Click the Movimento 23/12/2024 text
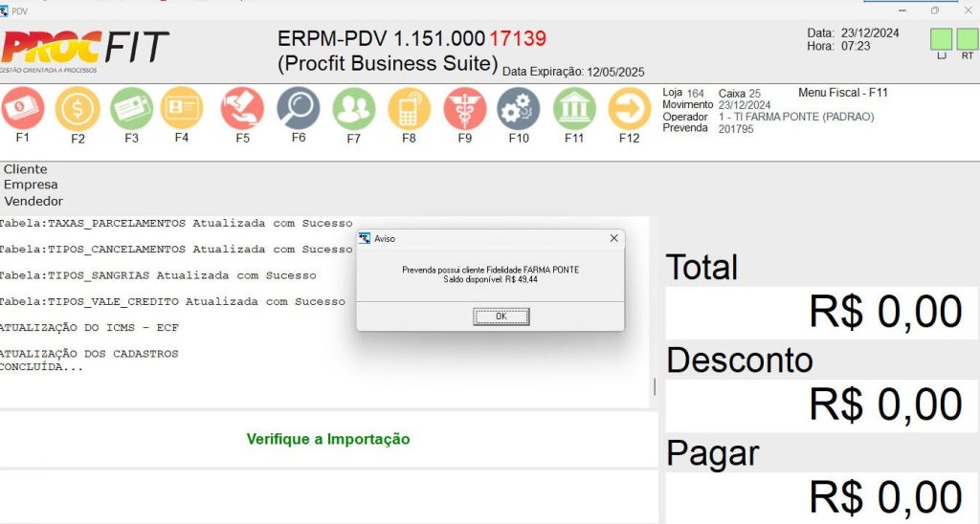The height and width of the screenshot is (524, 980). tap(716, 105)
